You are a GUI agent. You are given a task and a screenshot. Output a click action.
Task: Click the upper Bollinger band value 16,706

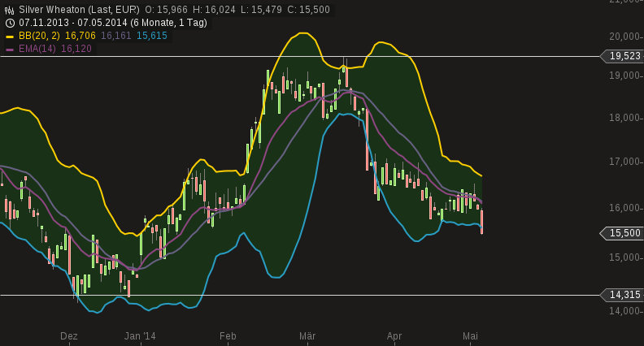(x=80, y=36)
